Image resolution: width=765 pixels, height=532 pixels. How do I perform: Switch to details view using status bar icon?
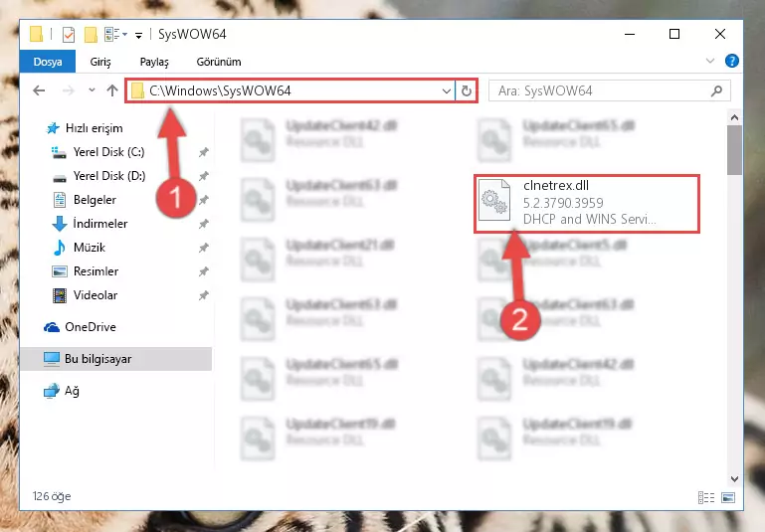coord(706,497)
